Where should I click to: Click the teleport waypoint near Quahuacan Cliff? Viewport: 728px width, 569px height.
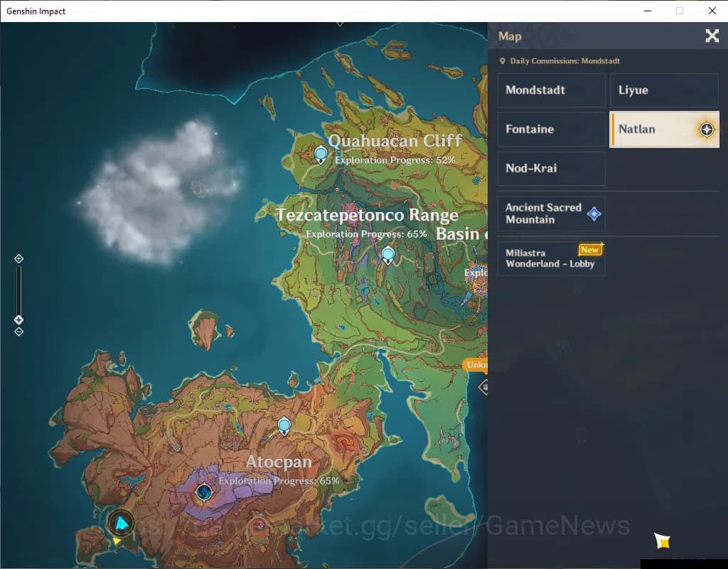click(321, 154)
